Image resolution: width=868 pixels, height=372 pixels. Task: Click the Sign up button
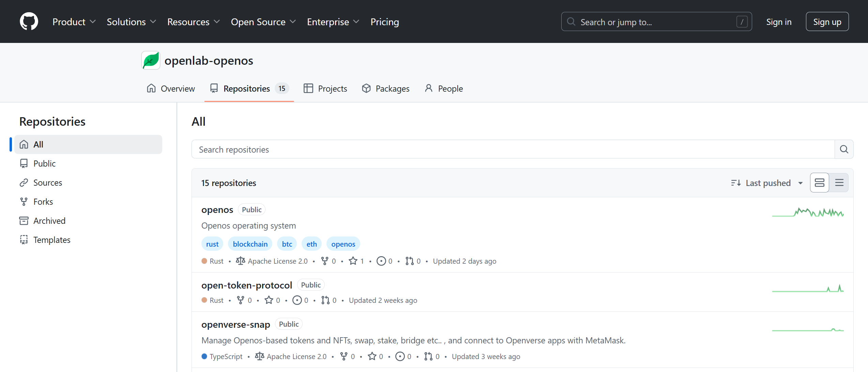click(x=827, y=22)
